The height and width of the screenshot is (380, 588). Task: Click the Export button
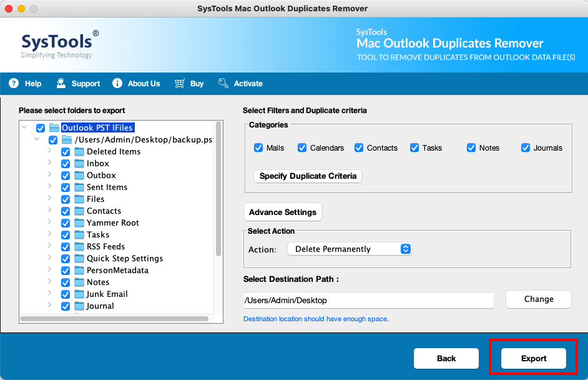tap(534, 359)
